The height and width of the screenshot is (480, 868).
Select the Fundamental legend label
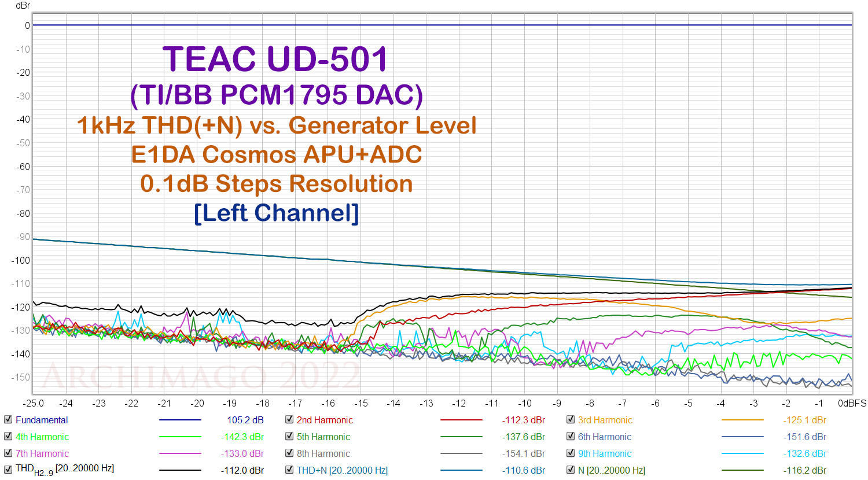(x=42, y=420)
